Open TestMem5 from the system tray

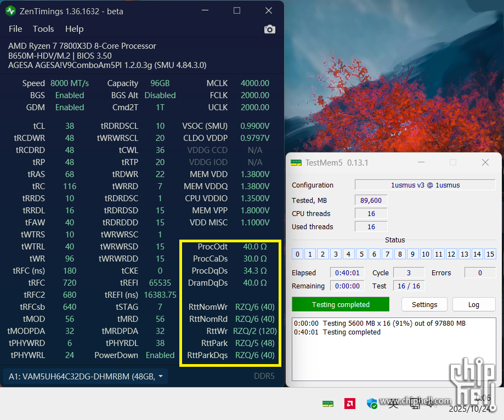point(327,404)
